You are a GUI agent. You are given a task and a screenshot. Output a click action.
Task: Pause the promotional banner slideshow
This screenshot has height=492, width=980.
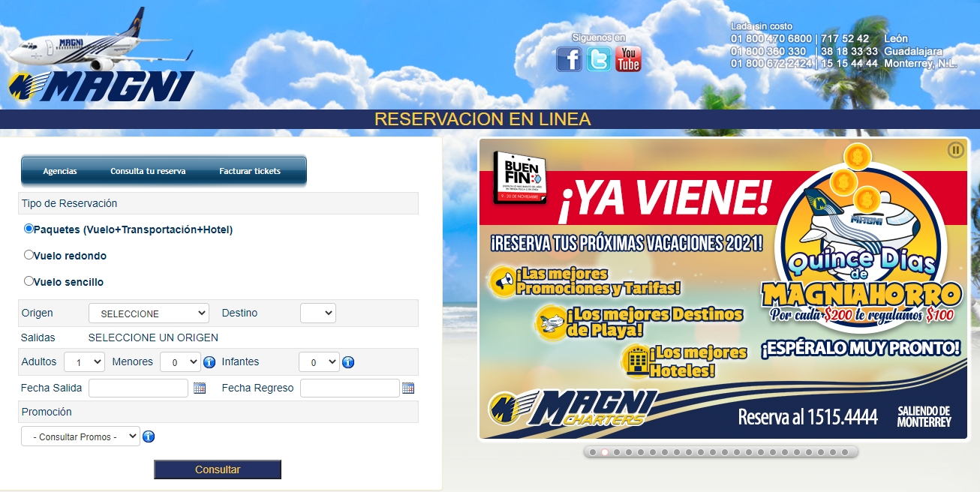[x=955, y=150]
